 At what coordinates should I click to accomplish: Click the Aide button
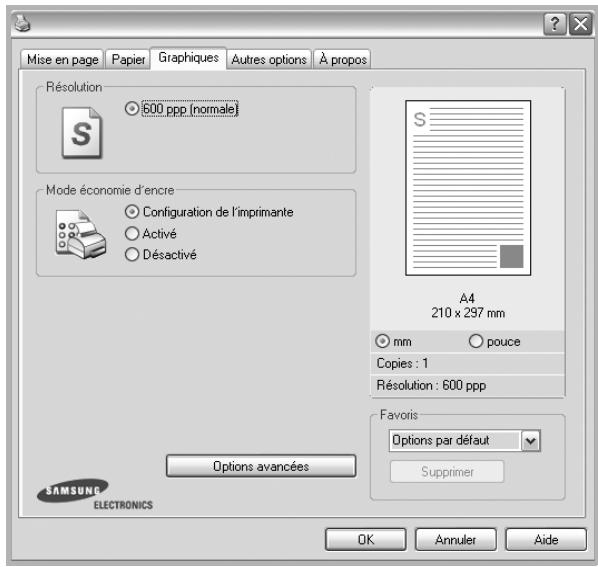point(546,540)
